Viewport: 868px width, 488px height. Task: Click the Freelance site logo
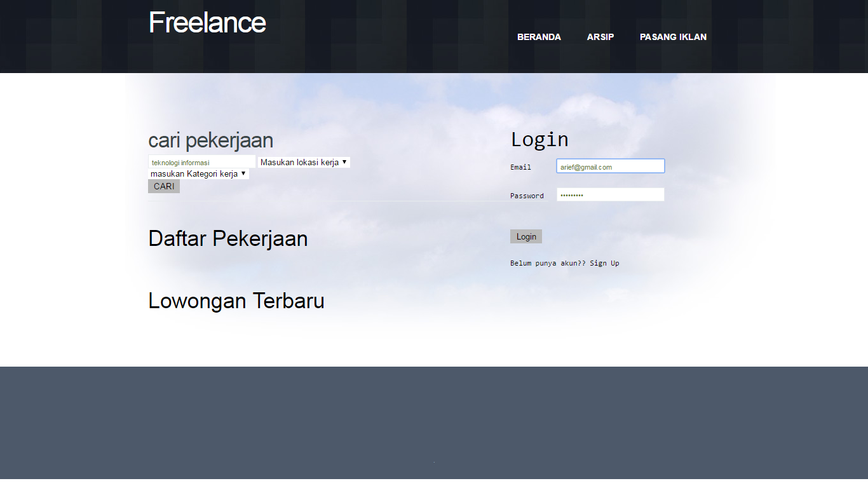coord(207,23)
